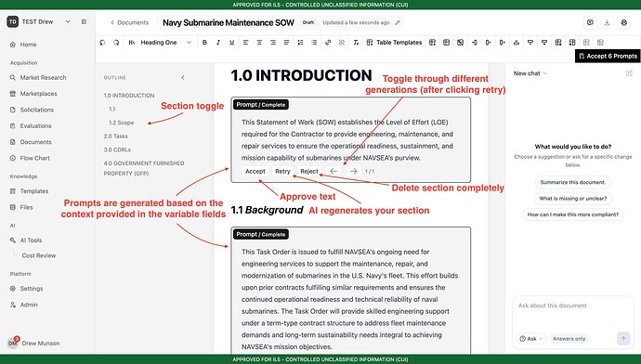Toggle the Answers only option
The image size is (641, 364).
click(x=569, y=339)
